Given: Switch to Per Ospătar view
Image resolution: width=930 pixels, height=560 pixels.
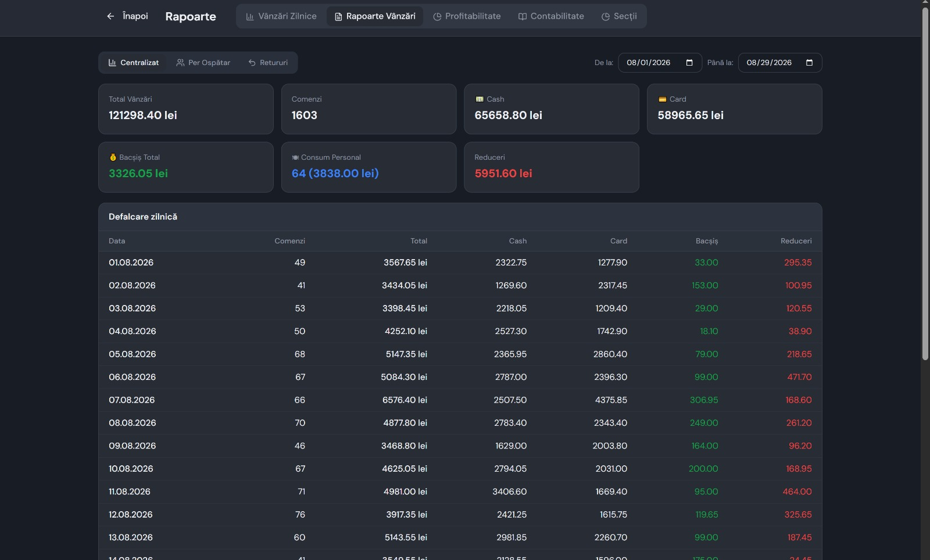Looking at the screenshot, I should pyautogui.click(x=203, y=63).
